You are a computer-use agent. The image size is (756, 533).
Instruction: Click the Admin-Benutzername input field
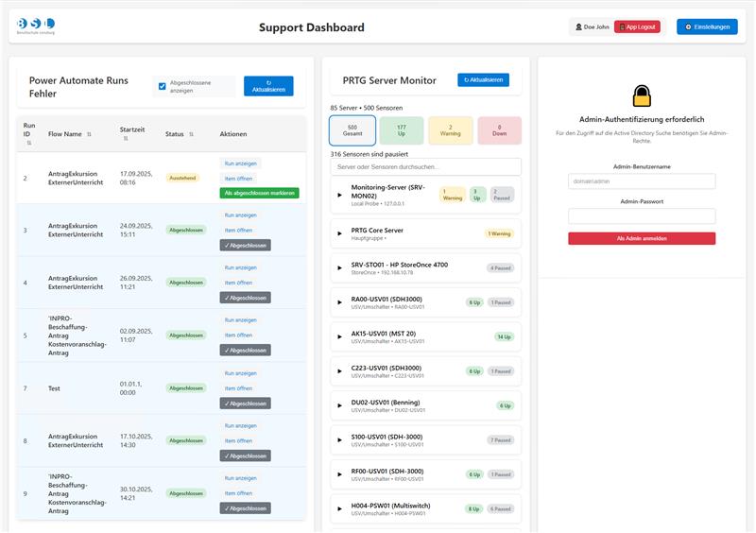642,181
